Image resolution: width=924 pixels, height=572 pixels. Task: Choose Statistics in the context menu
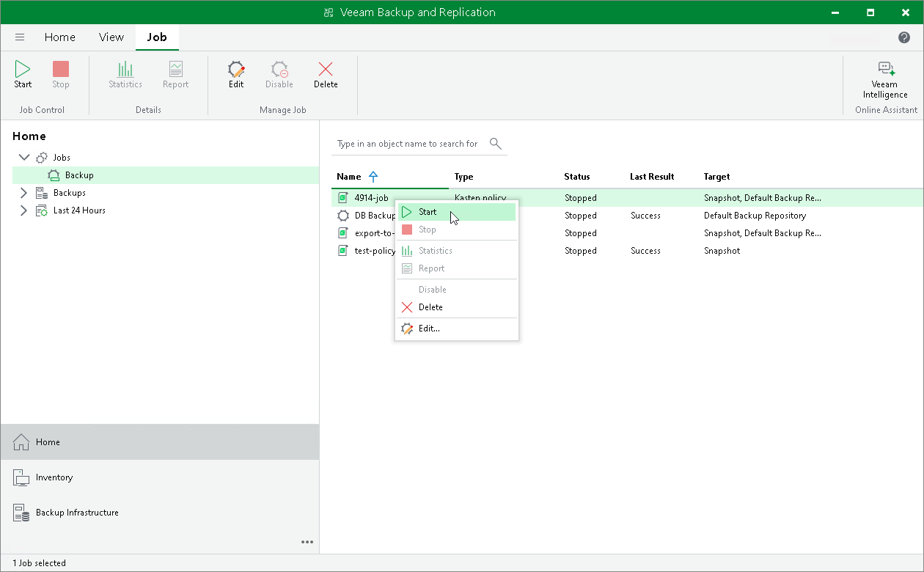(x=456, y=251)
